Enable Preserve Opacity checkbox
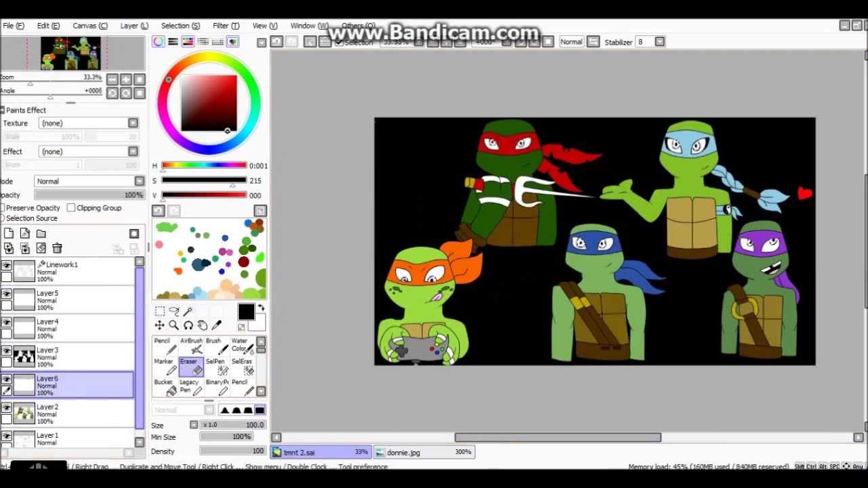 pyautogui.click(x=3, y=208)
